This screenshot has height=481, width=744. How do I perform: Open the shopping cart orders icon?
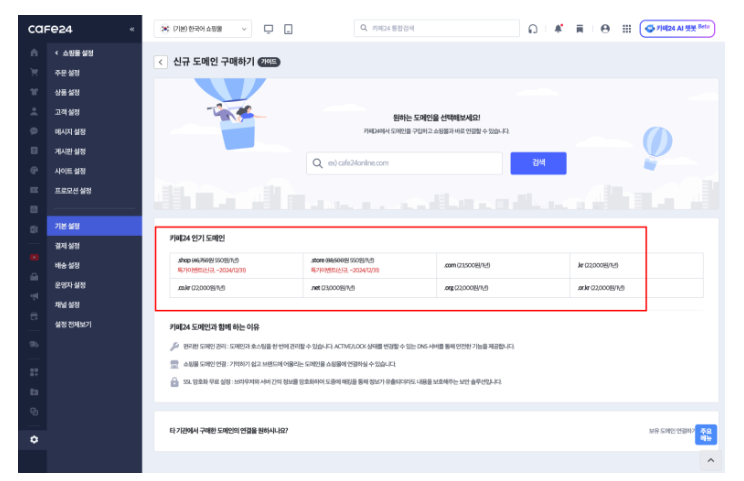(x=34, y=72)
